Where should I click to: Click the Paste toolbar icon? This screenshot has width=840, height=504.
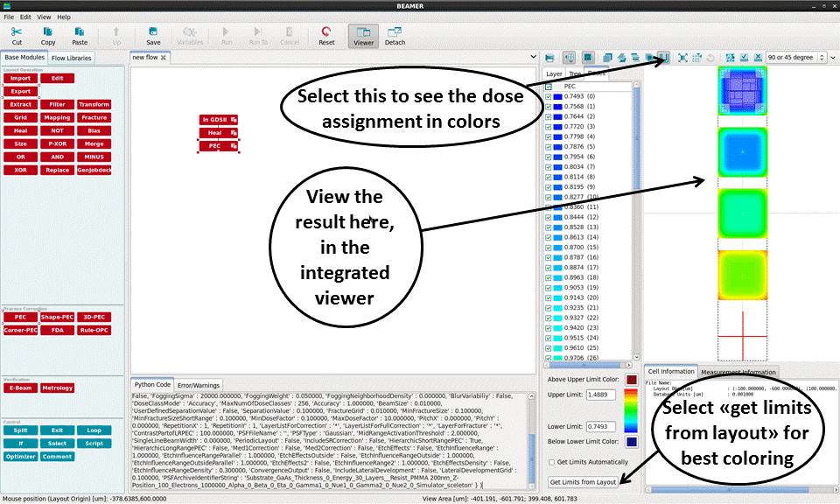coord(80,35)
